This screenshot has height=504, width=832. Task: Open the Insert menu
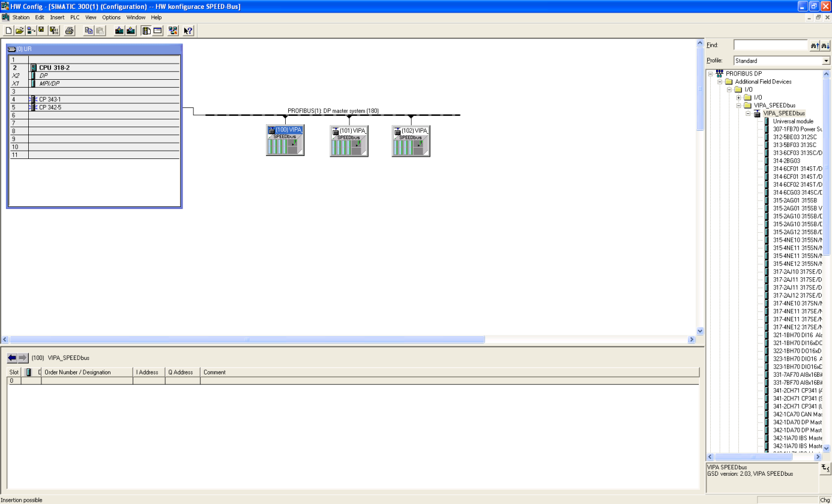[57, 17]
